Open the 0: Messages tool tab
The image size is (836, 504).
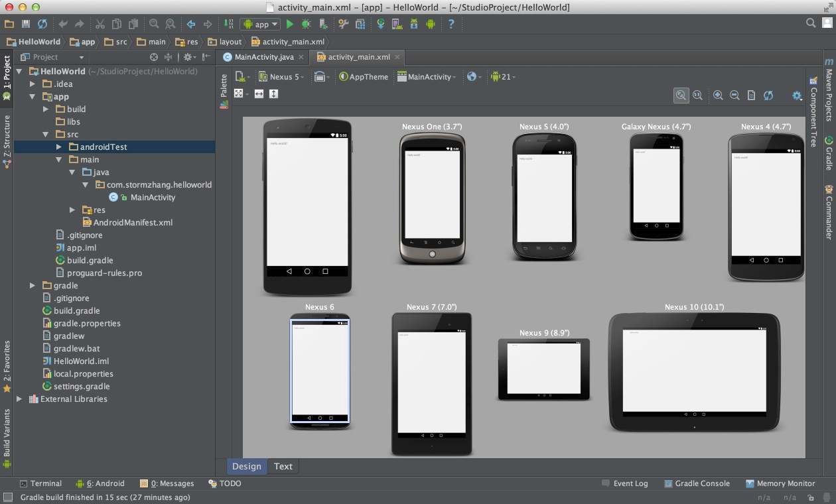167,483
